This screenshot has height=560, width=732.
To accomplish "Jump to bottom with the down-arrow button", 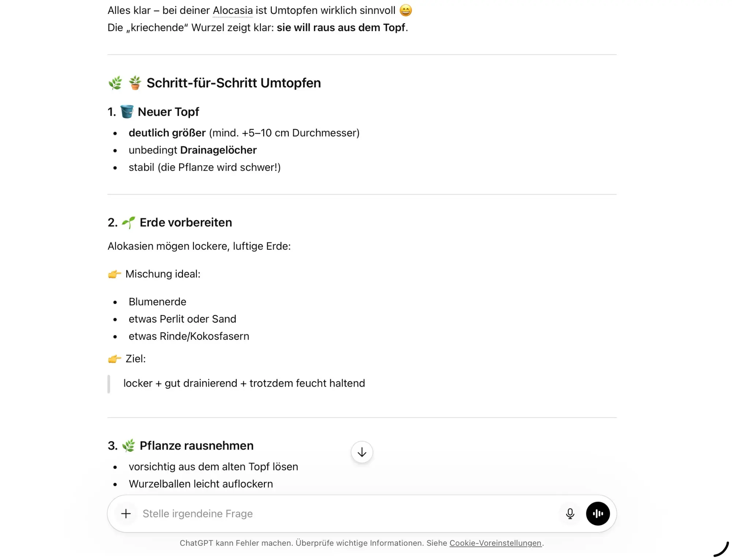I will 362,452.
